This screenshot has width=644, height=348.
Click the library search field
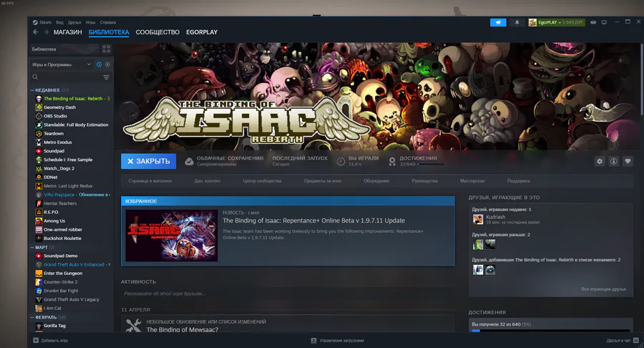(x=66, y=77)
